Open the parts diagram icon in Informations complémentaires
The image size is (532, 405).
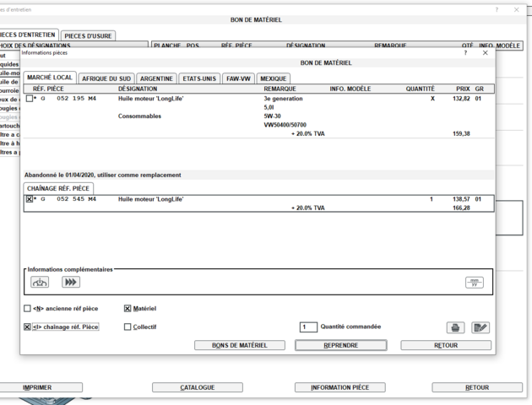click(40, 282)
